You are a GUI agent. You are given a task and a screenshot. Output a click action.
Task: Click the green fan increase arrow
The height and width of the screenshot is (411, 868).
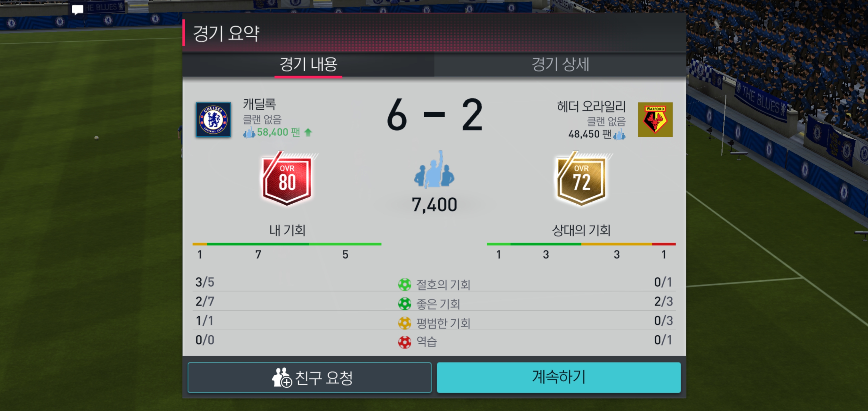click(308, 132)
